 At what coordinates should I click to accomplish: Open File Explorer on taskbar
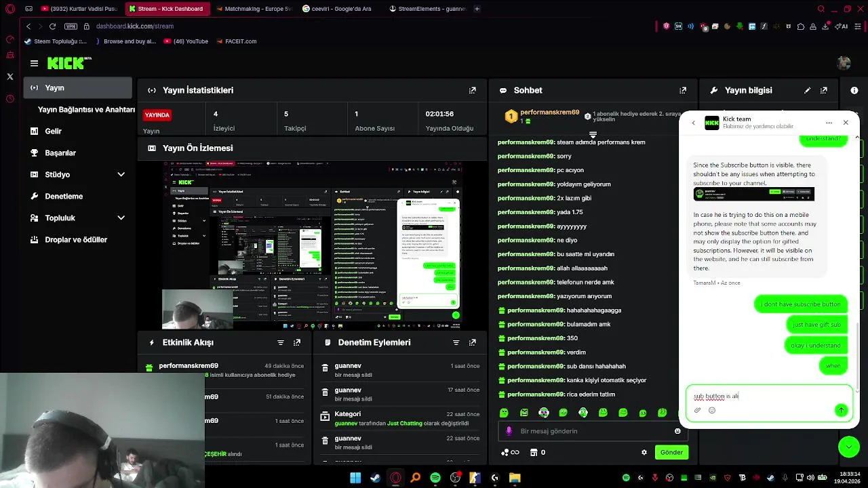[x=515, y=478]
